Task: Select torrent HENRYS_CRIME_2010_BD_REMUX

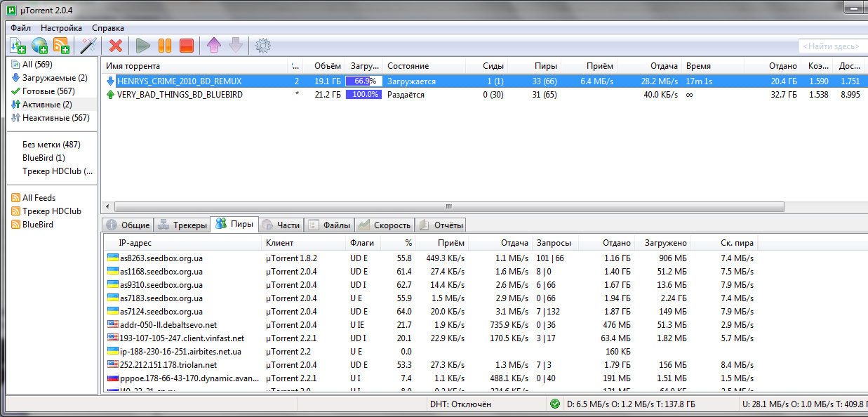Action: [x=484, y=81]
